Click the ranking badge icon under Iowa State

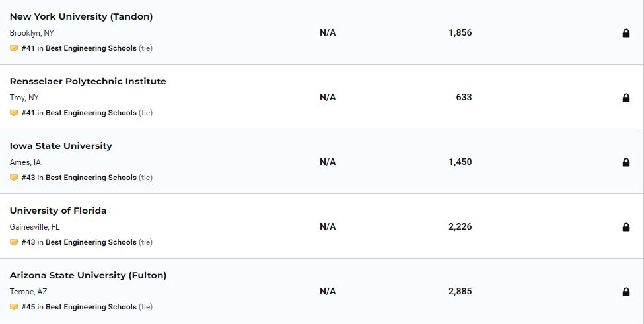(x=14, y=178)
